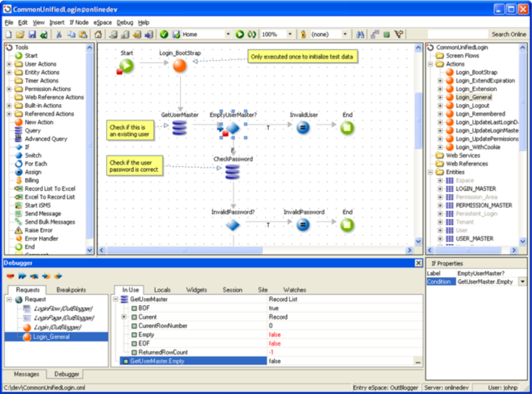Select the ReturnedRowCount row

163,352
